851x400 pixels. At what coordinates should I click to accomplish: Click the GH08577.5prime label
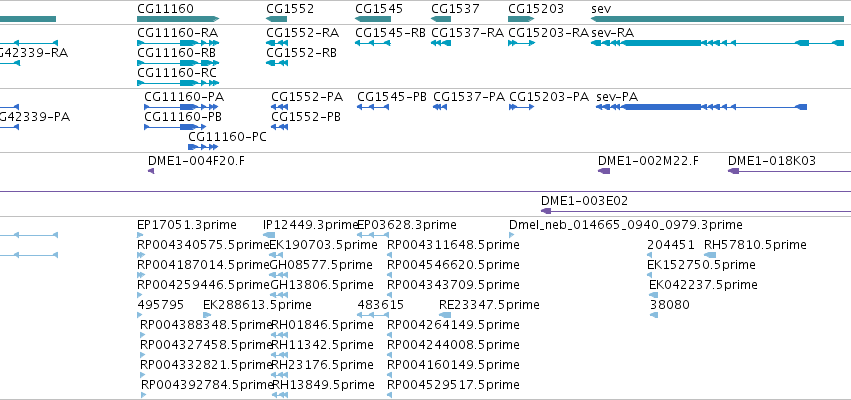click(321, 265)
